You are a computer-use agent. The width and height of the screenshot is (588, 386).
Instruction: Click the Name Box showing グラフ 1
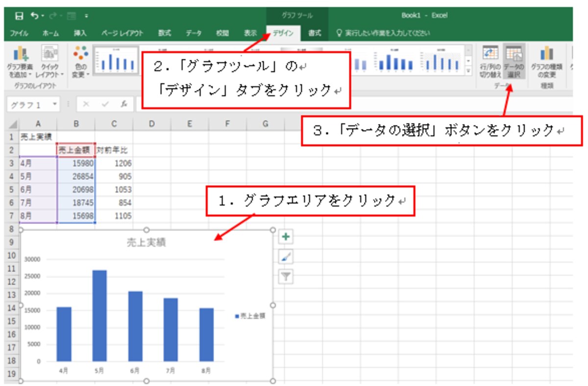(x=29, y=105)
